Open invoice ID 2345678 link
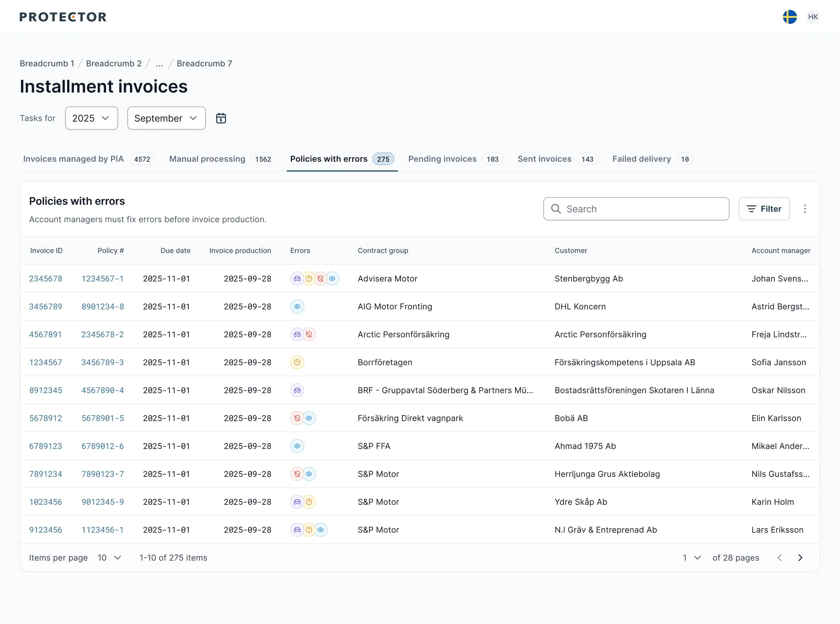840x624 pixels. 46,279
